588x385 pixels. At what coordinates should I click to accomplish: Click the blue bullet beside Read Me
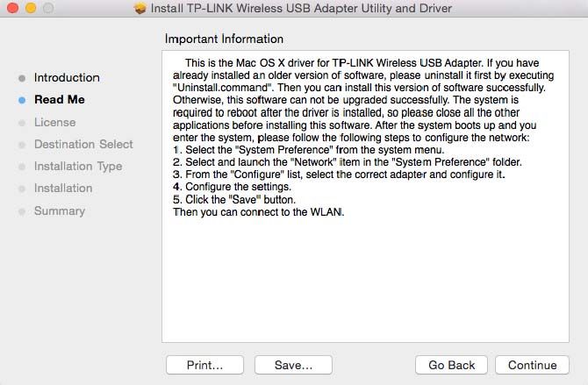(22, 100)
